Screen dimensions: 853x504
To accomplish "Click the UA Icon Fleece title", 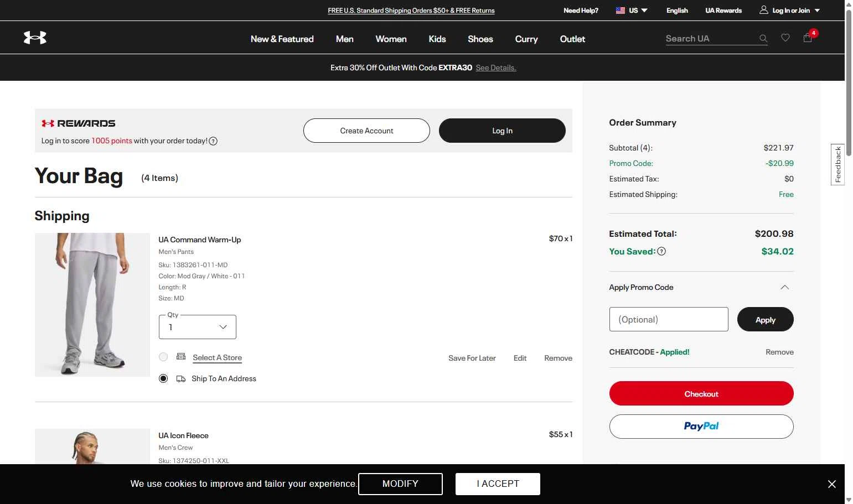I will click(x=183, y=435).
